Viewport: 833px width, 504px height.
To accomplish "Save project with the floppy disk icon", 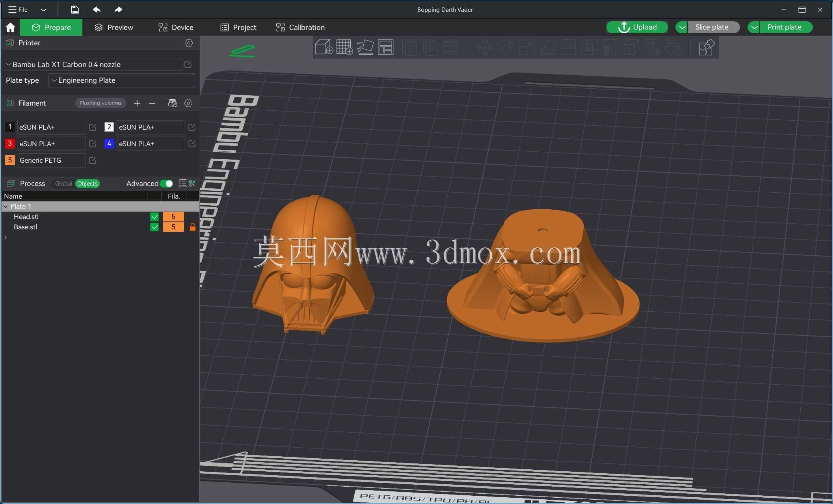I will [x=75, y=9].
